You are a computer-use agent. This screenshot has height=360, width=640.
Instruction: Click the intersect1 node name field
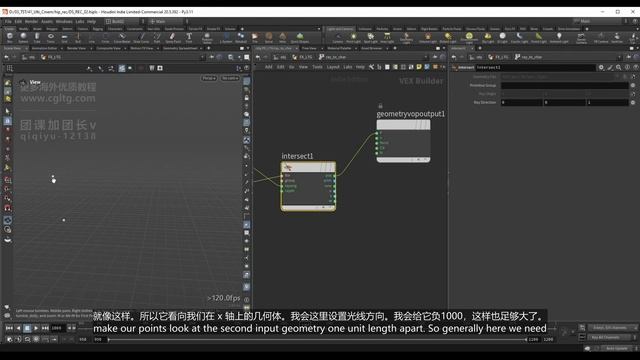(x=536, y=67)
